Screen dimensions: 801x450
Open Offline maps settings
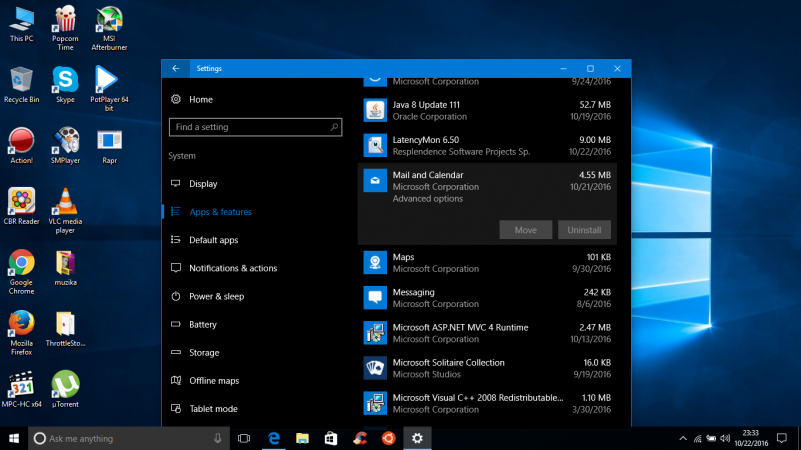coord(214,381)
